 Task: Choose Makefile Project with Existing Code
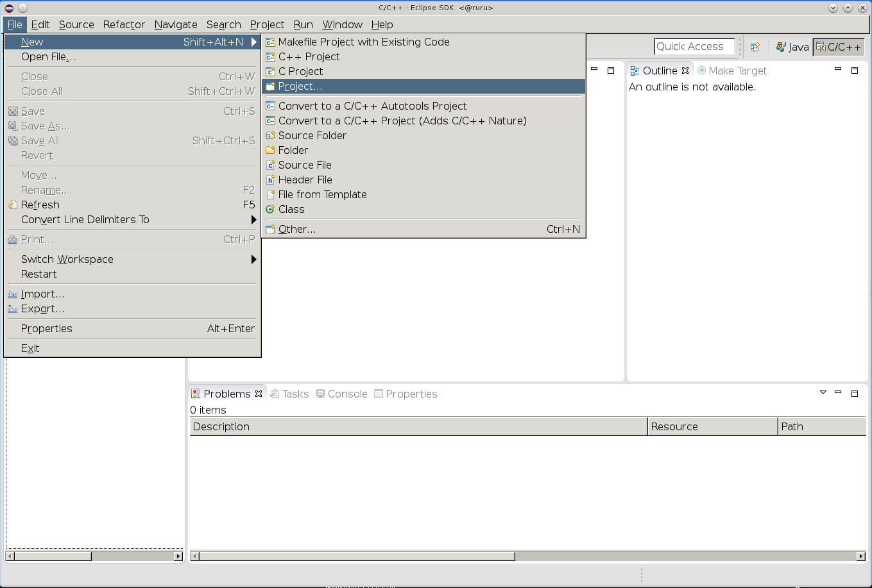[x=363, y=42]
